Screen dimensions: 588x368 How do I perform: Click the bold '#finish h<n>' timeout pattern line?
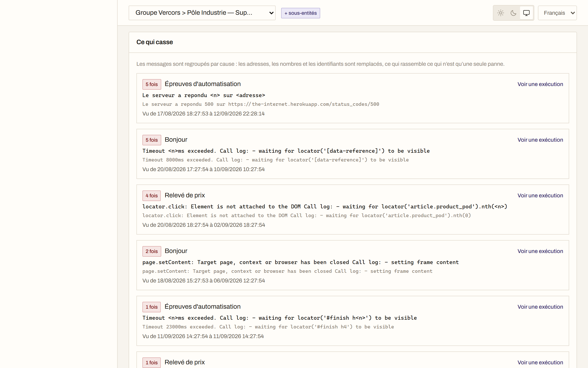280,318
